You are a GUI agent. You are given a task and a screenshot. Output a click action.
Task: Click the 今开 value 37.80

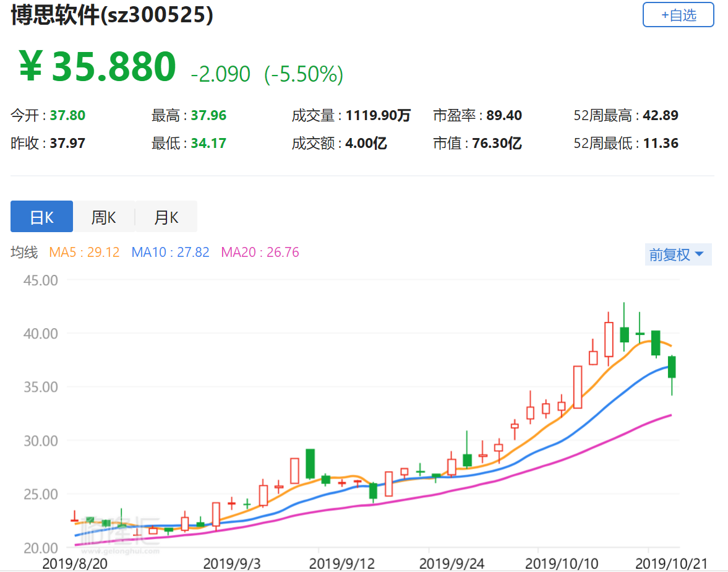68,115
